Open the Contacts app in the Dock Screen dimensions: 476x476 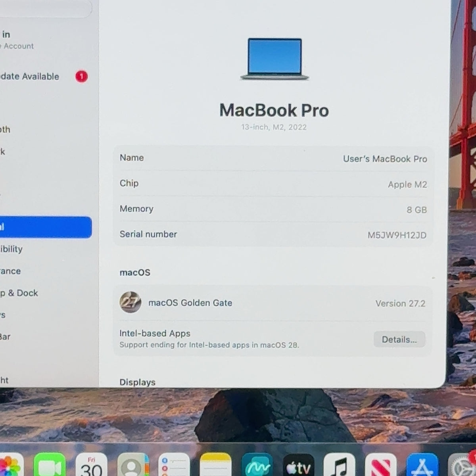pos(133,465)
